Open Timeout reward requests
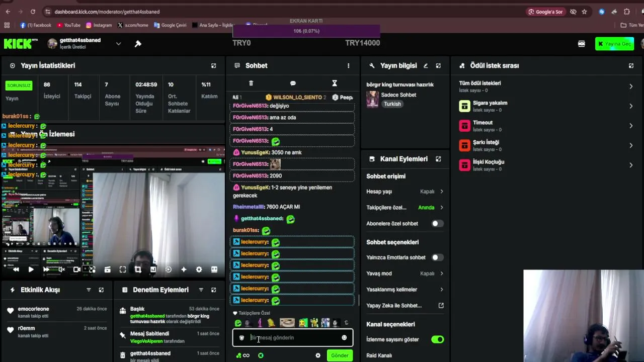Screen dimensions: 644x362 pyautogui.click(x=546, y=126)
